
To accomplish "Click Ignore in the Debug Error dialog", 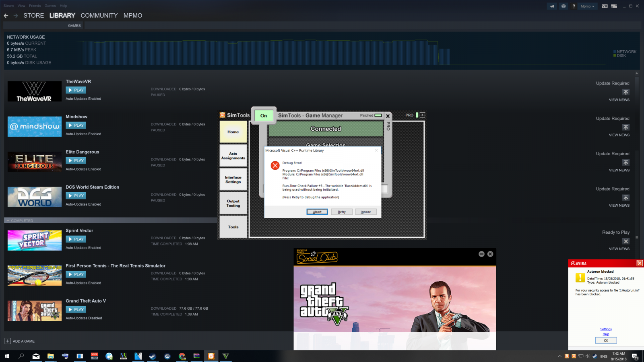I will [x=366, y=212].
